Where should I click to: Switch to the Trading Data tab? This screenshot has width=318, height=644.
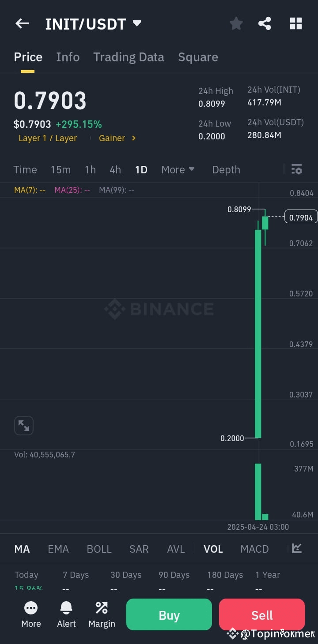129,57
